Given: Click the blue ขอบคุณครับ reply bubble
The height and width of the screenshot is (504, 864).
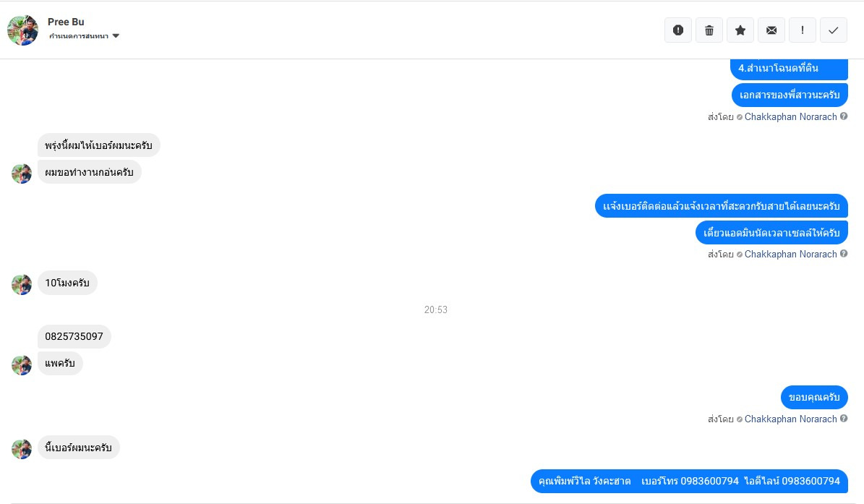Looking at the screenshot, I should 814,397.
